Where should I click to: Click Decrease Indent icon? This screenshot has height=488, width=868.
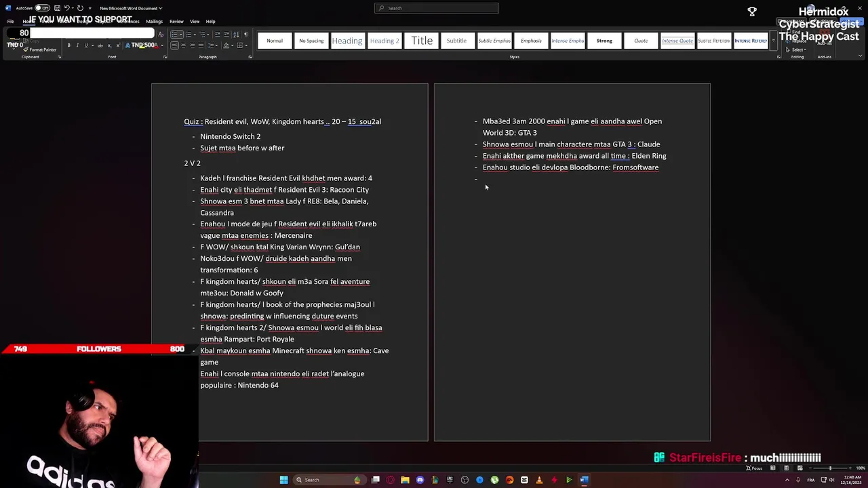[x=218, y=35]
